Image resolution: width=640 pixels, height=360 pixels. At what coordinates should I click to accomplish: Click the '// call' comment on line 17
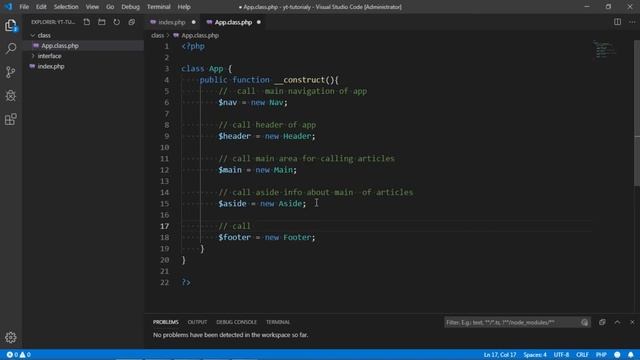[x=235, y=226]
